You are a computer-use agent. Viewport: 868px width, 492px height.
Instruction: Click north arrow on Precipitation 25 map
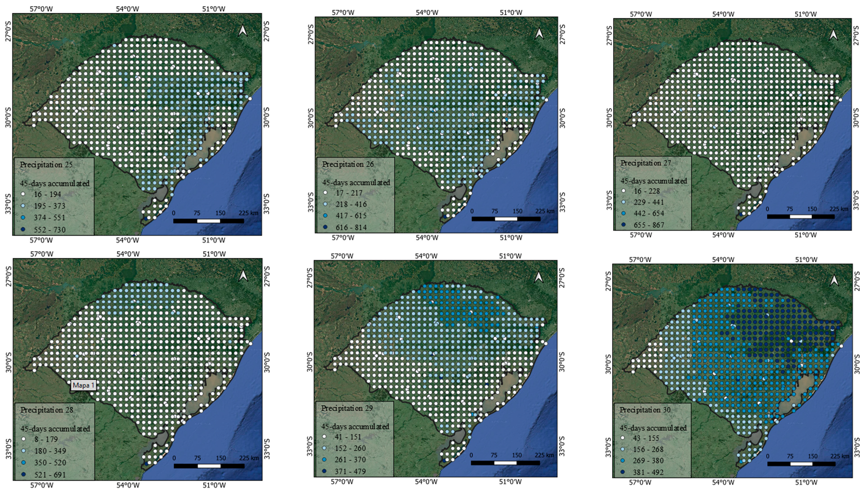click(243, 31)
